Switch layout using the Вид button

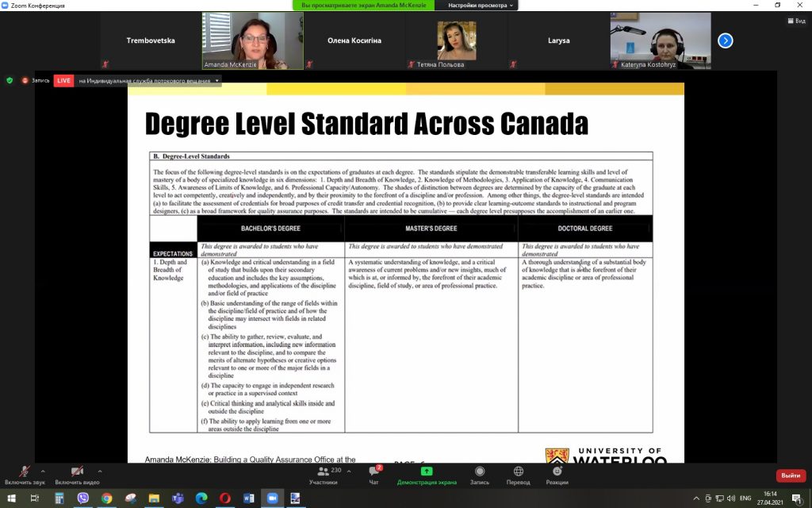click(796, 21)
